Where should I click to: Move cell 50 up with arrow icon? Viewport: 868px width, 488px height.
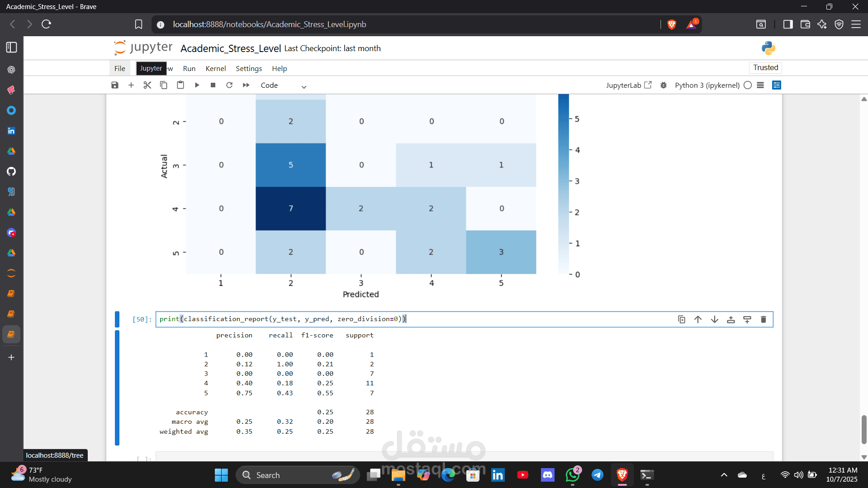point(698,319)
